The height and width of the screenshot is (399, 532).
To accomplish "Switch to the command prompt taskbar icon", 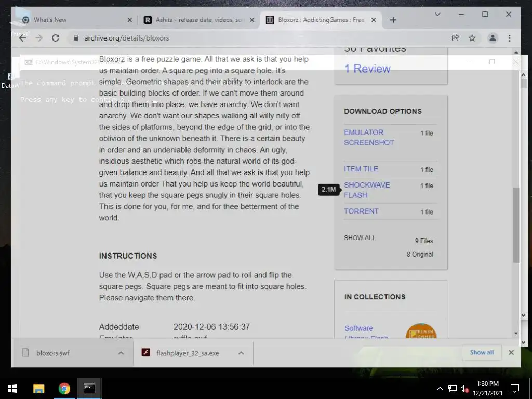I will pos(89,389).
